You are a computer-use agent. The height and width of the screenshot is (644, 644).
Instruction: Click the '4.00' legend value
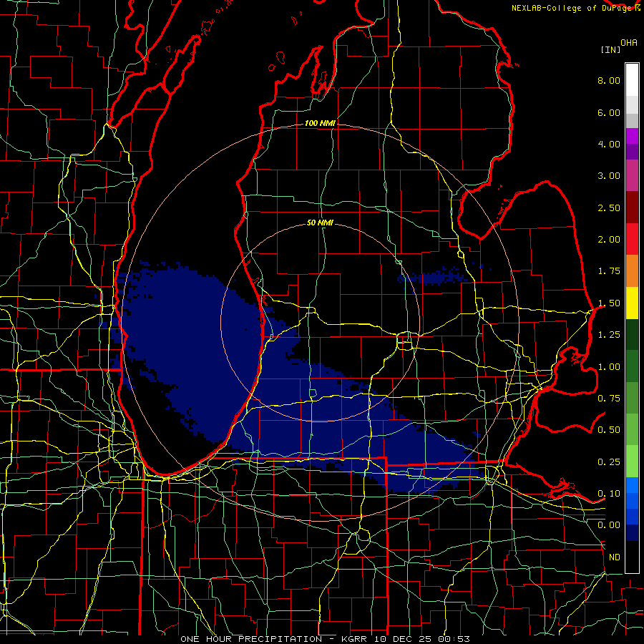(x=609, y=144)
